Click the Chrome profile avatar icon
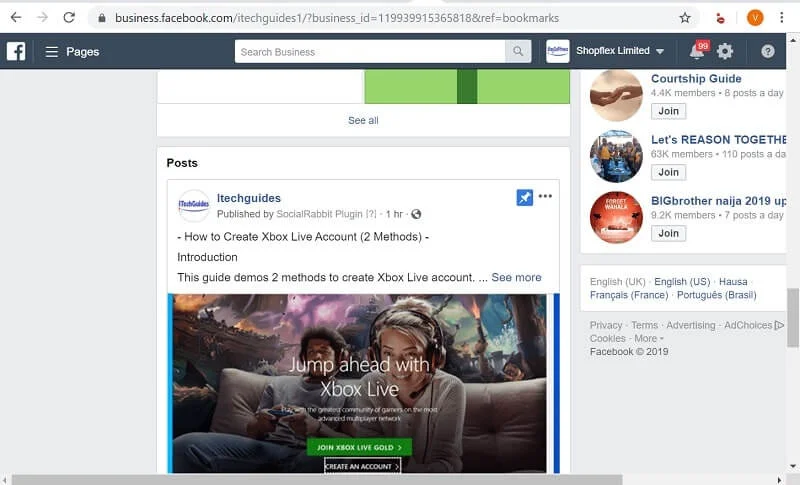Viewport: 800px width, 485px height. coord(755,17)
